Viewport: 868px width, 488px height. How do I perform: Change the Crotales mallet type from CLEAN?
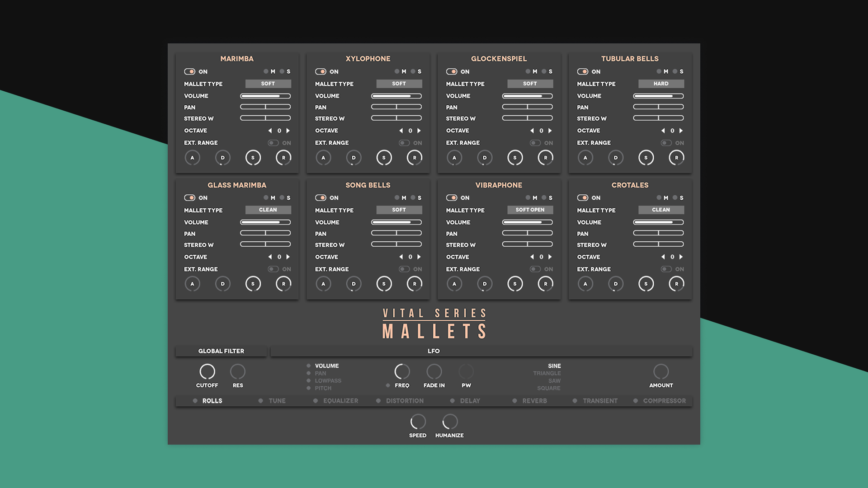[661, 210]
